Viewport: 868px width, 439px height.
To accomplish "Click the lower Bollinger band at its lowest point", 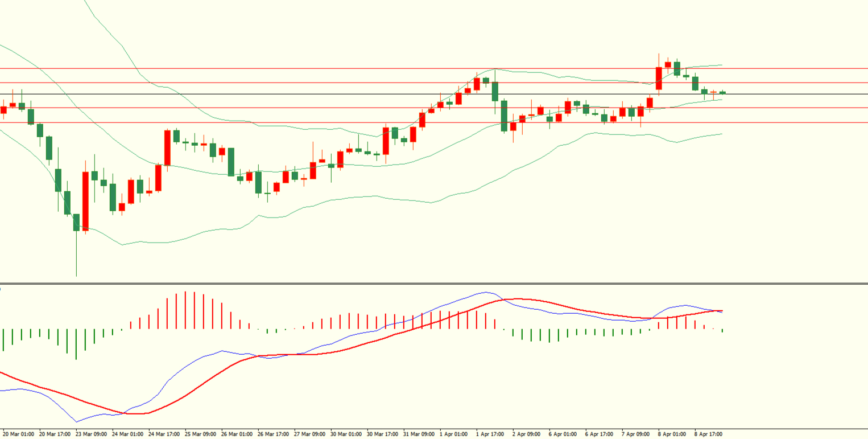I will click(123, 245).
